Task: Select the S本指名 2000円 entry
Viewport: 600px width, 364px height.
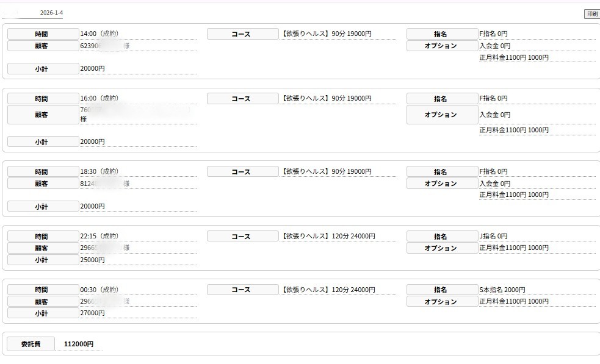Action: click(x=502, y=290)
